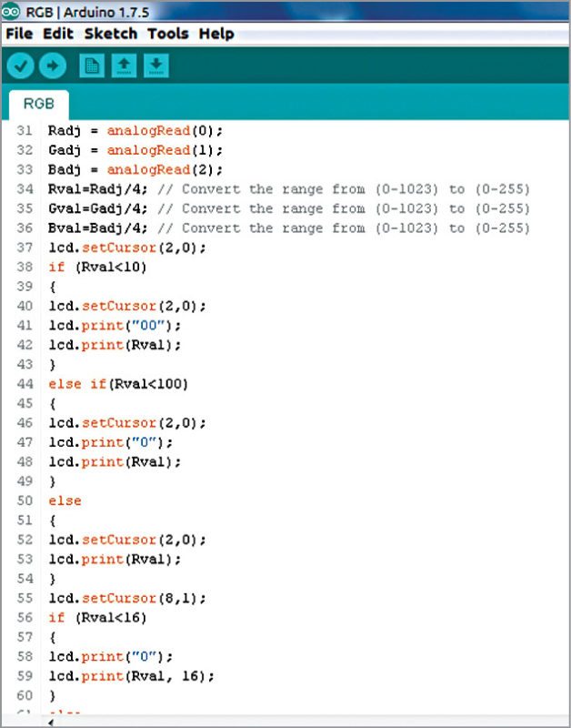The width and height of the screenshot is (571, 728).
Task: Click the horizontal scrollbar left arrow
Action: (x=50, y=722)
